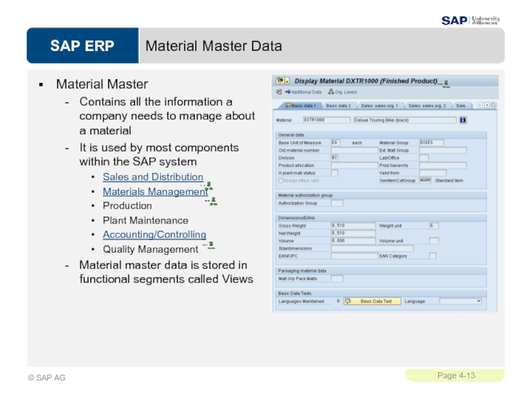Click the Weight unit field
The width and height of the screenshot is (532, 399).
tap(434, 226)
